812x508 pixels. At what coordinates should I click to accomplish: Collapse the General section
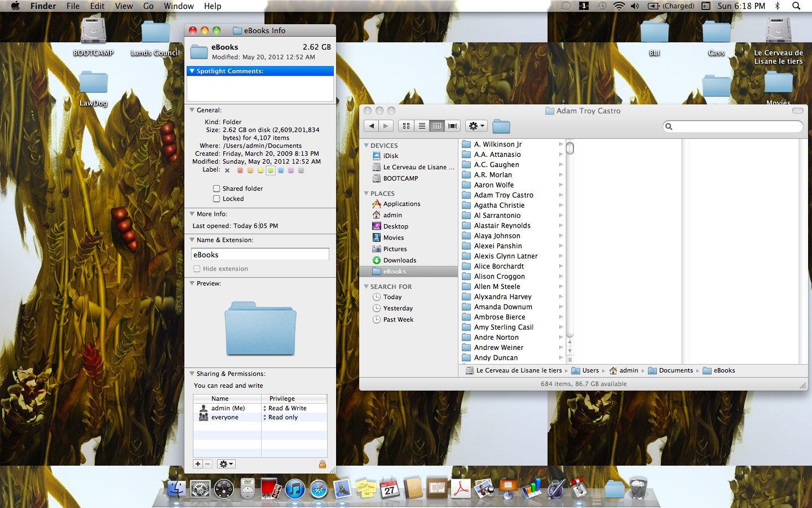(x=192, y=110)
